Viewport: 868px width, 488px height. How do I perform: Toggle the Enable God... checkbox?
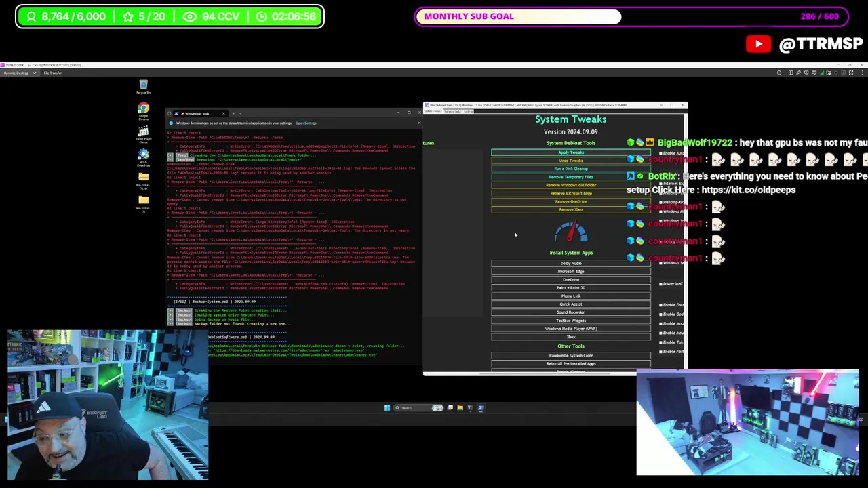pyautogui.click(x=661, y=314)
